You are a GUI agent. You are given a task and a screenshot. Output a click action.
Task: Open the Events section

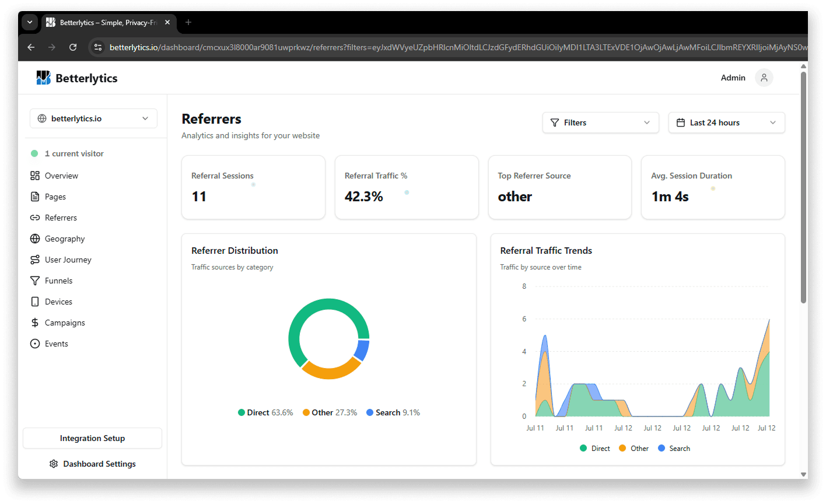click(57, 344)
